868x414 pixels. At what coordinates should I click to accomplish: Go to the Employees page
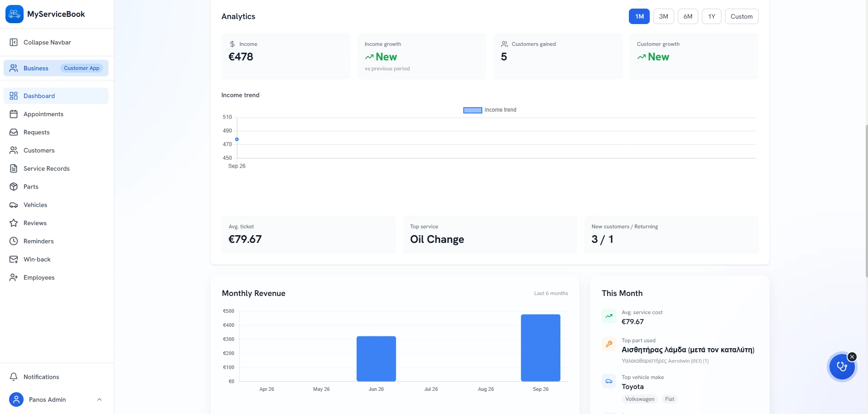pyautogui.click(x=56, y=277)
